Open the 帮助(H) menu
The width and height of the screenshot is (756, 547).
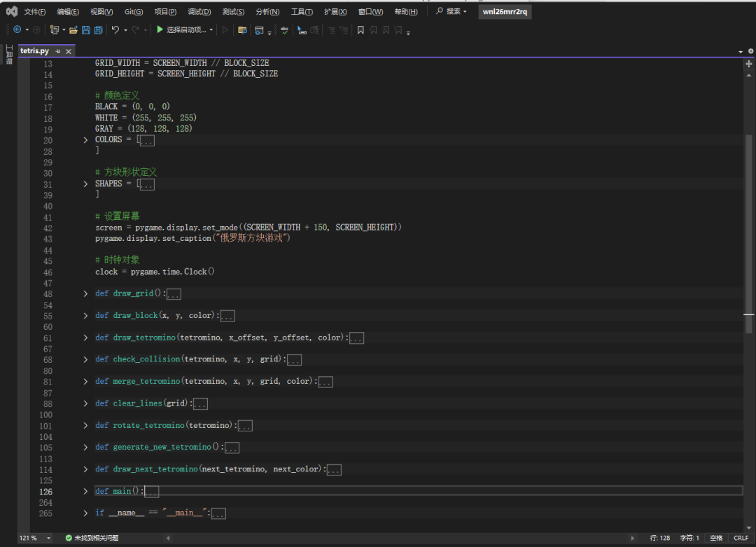coord(406,12)
